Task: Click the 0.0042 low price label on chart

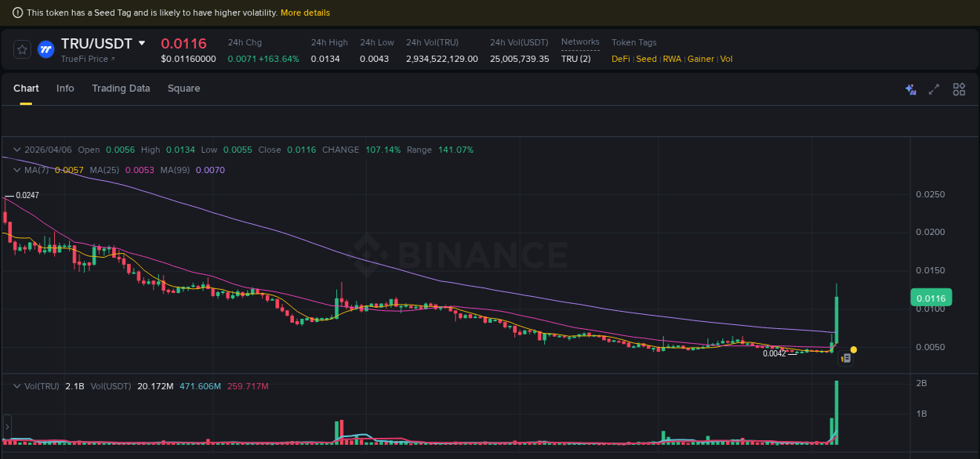Action: 775,353
